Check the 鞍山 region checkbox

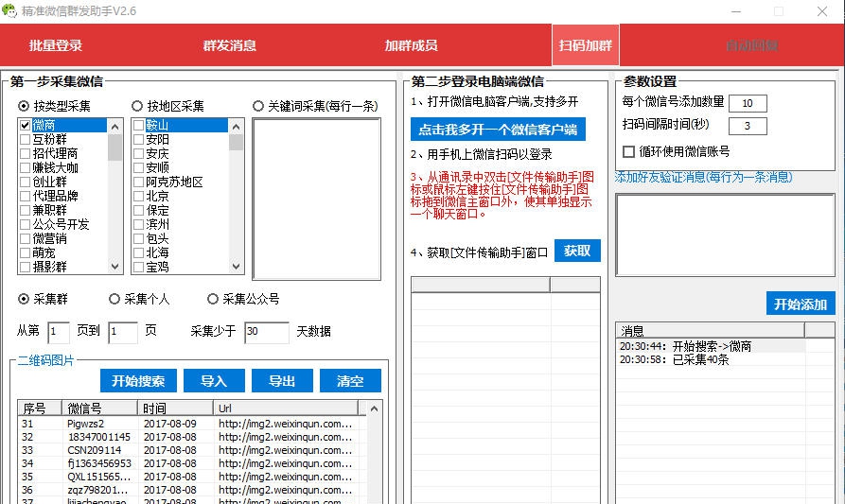(138, 125)
